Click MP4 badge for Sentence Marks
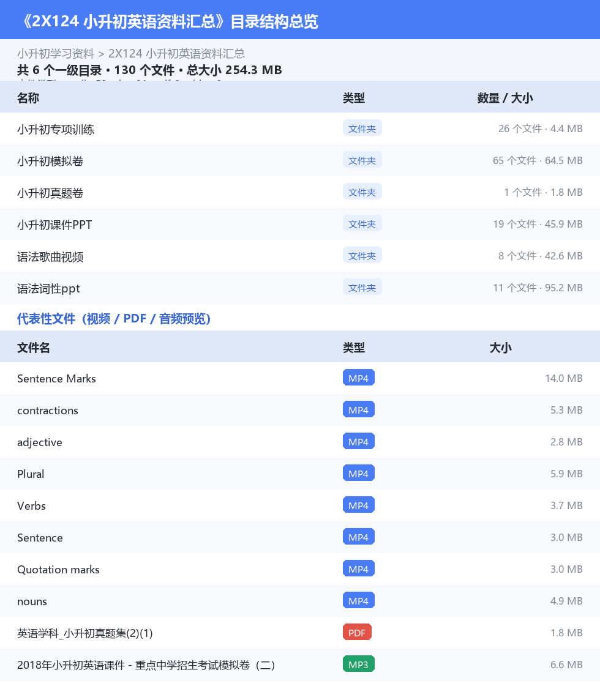The width and height of the screenshot is (600, 700). pos(359,378)
